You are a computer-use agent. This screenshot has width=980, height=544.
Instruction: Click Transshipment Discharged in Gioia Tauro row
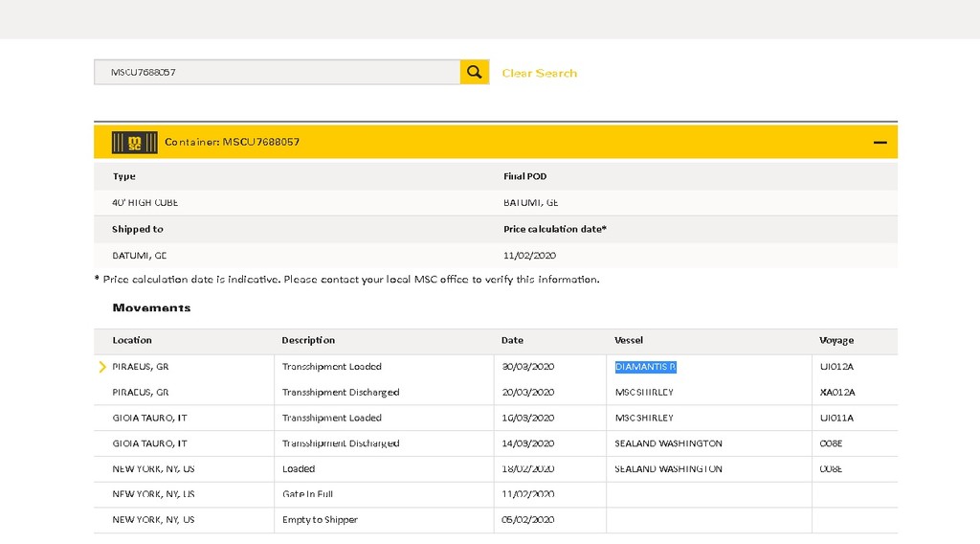pos(341,443)
